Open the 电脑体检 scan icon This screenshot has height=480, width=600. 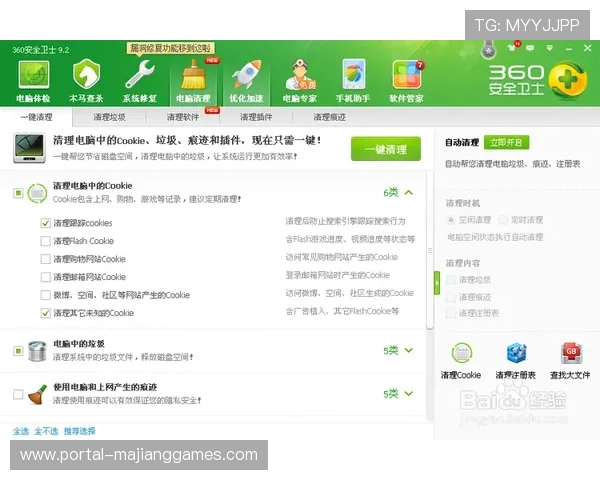tap(34, 75)
